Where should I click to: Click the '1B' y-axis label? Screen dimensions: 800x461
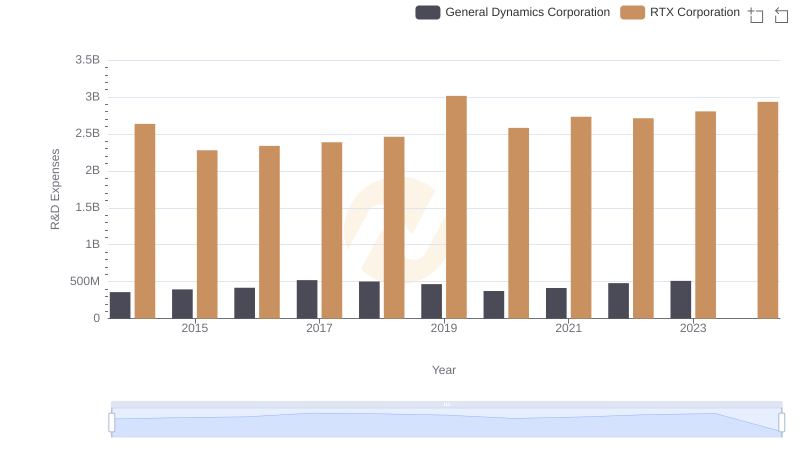93,244
